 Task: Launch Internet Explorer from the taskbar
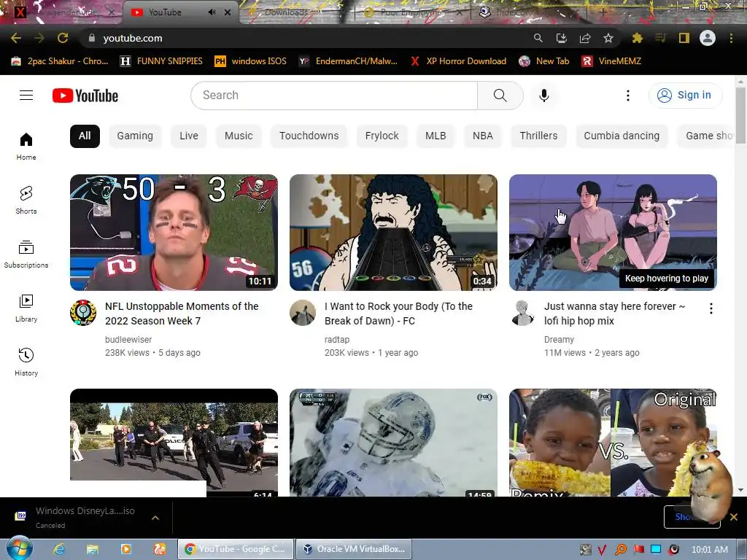click(59, 549)
